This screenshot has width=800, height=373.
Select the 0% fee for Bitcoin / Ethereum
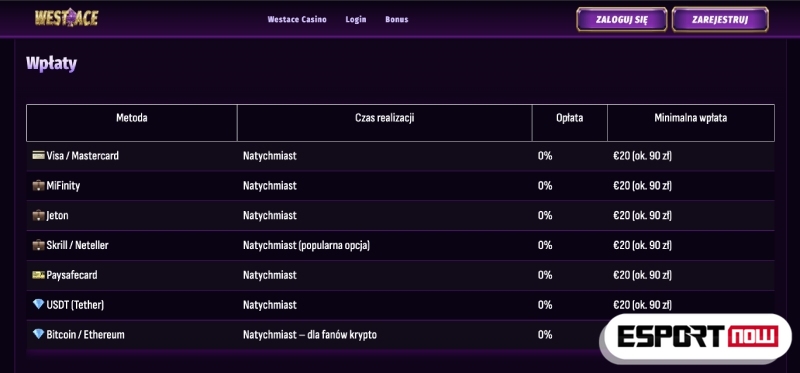click(545, 335)
